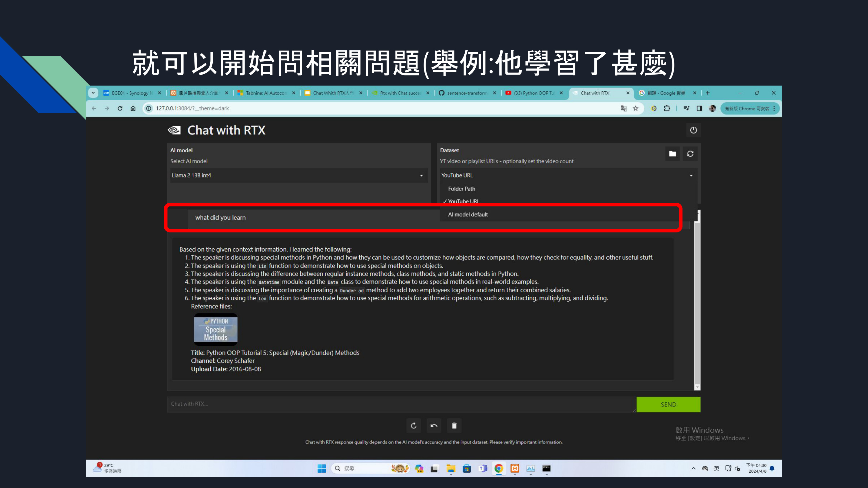Click the browser back arrow
The image size is (868, 488).
click(x=94, y=108)
